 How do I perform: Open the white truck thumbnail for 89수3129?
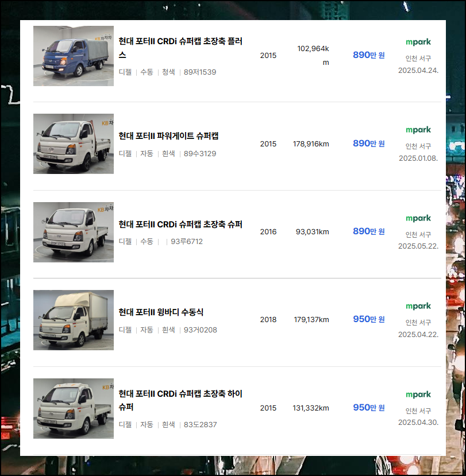point(74,144)
